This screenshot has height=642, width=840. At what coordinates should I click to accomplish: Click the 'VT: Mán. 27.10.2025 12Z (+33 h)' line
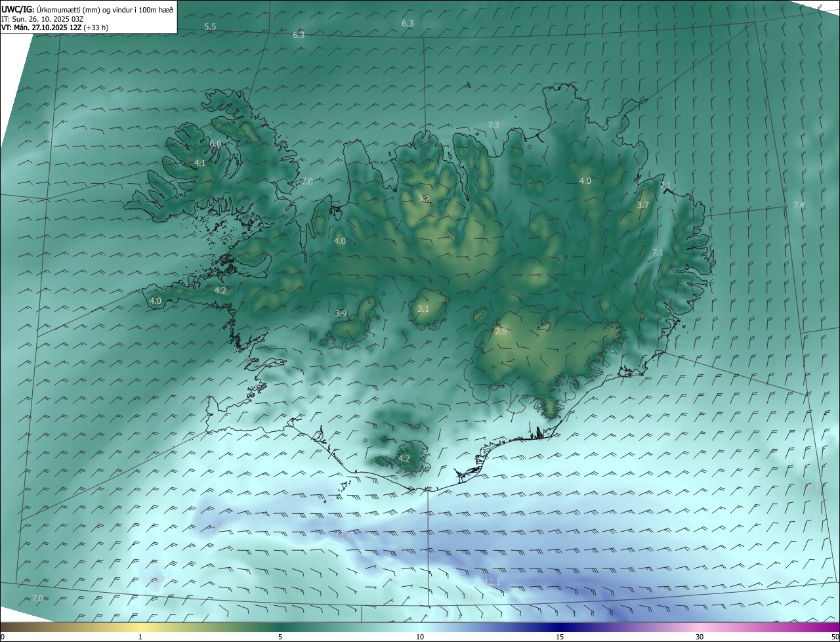click(54, 28)
